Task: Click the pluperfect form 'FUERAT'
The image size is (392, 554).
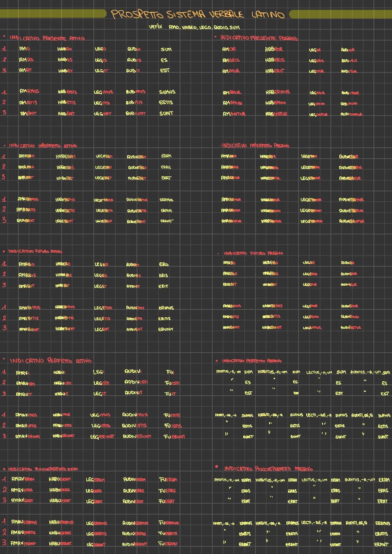Action: (x=167, y=501)
